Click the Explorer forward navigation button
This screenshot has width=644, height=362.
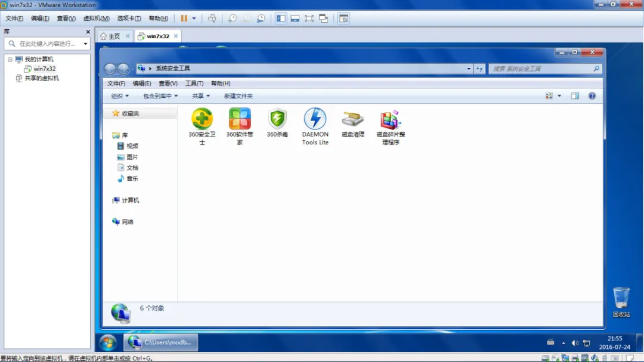pyautogui.click(x=123, y=69)
